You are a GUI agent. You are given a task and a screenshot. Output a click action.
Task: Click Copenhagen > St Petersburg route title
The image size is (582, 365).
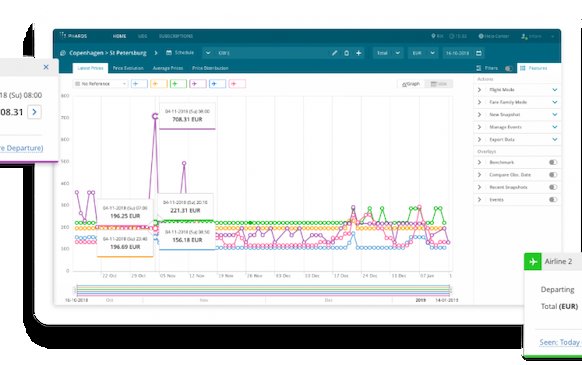(x=108, y=53)
